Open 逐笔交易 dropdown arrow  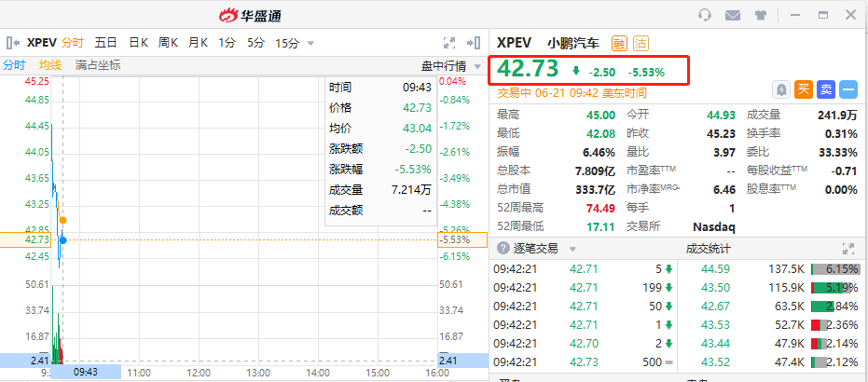tap(573, 249)
